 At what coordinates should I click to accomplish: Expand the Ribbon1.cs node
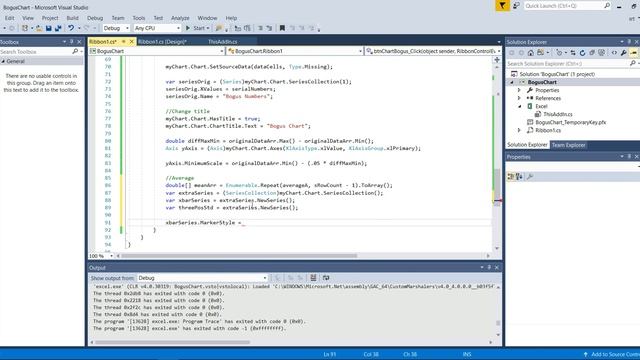point(519,130)
